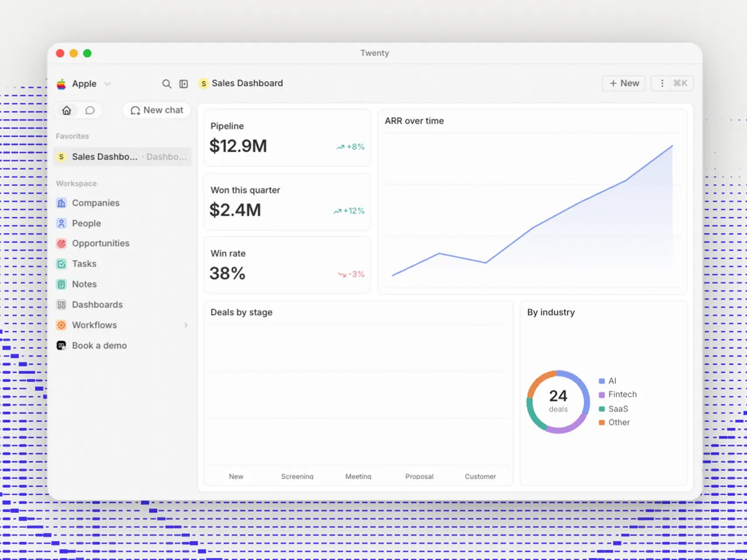Click the Deals by stage title
Viewport: 747px width, 560px height.
(x=242, y=312)
